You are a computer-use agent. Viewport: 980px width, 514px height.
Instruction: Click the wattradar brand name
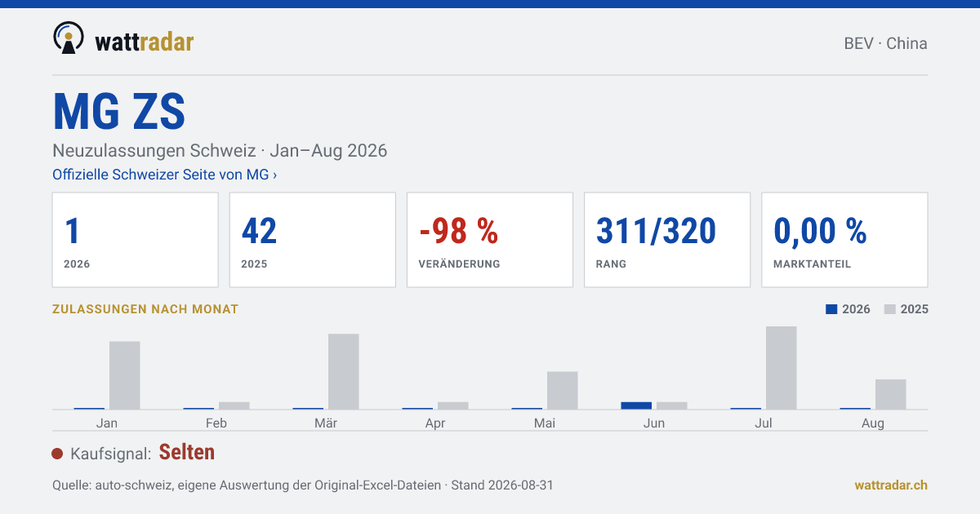tap(145, 41)
